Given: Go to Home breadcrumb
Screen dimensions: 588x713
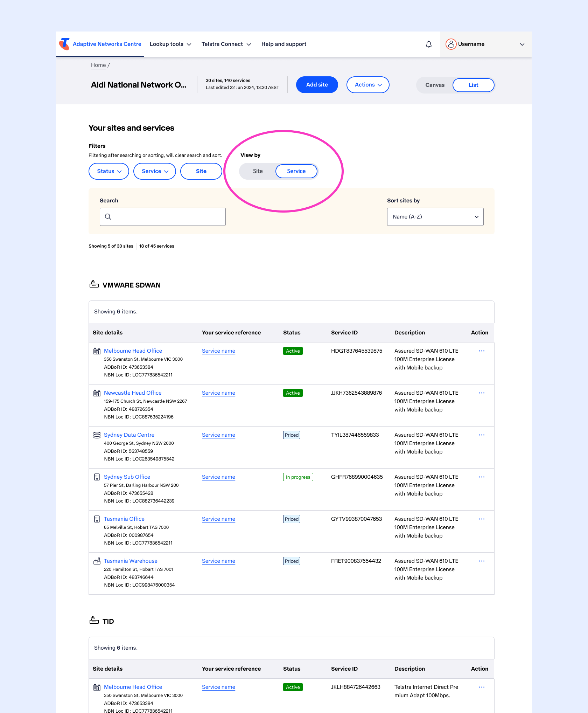Looking at the screenshot, I should [98, 65].
